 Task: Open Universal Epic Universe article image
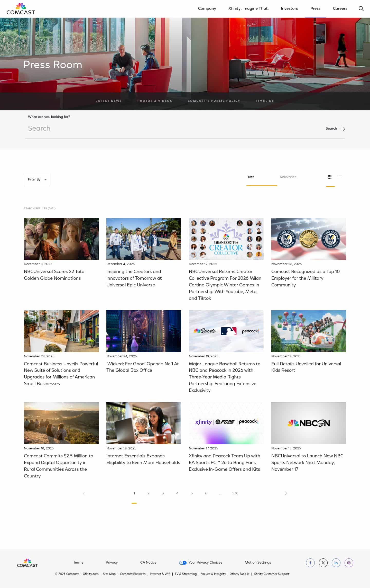[144, 239]
